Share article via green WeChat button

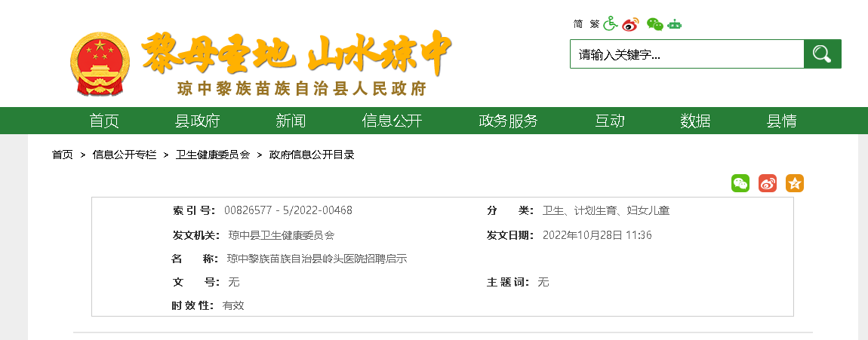tap(740, 183)
